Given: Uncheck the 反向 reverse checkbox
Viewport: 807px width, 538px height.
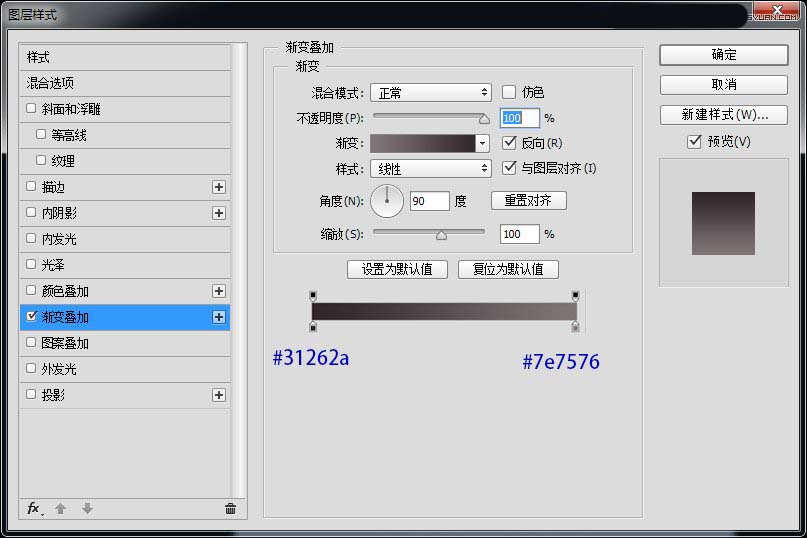Looking at the screenshot, I should pos(509,143).
